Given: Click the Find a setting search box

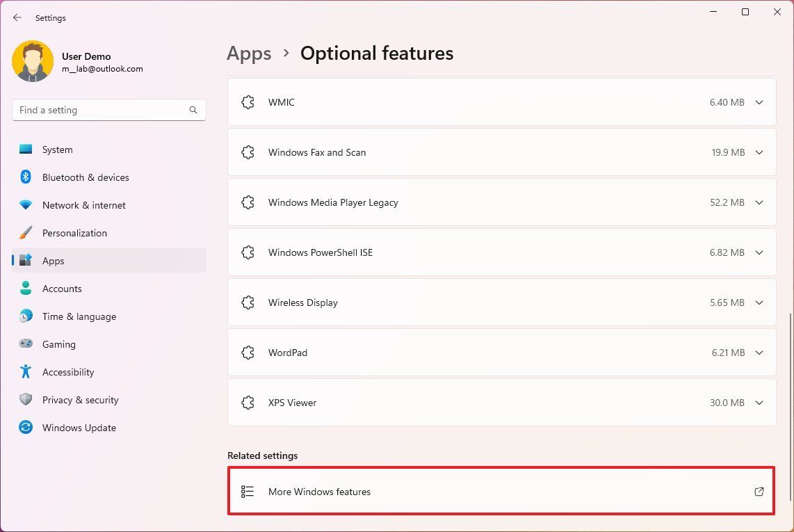Looking at the screenshot, I should [x=108, y=110].
